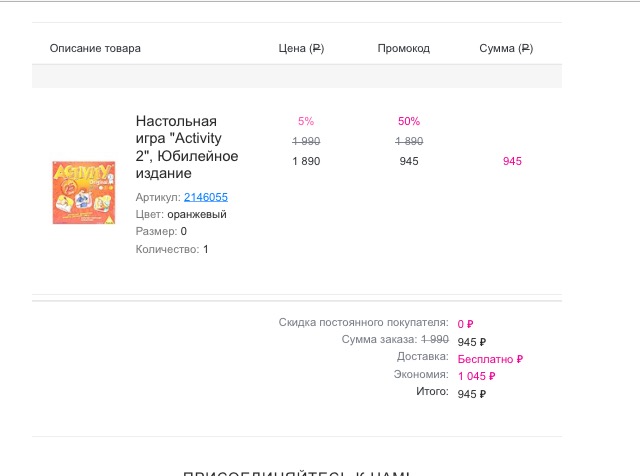Click the Размер: 0 attribute text
Image resolution: width=640 pixels, height=476 pixels.
161,231
